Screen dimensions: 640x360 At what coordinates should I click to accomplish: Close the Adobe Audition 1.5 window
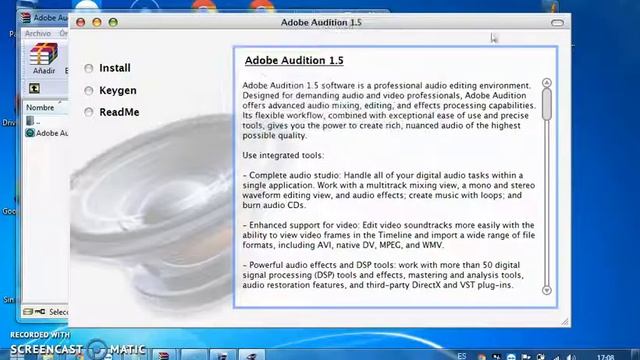coord(81,22)
